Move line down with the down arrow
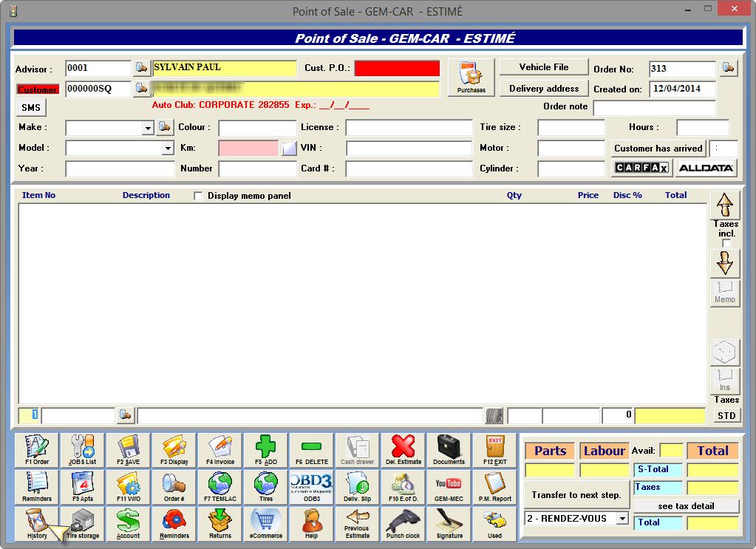 725,263
